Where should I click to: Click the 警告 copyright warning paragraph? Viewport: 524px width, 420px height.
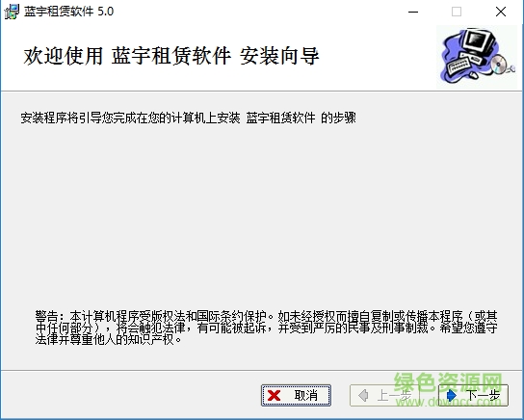(266, 328)
